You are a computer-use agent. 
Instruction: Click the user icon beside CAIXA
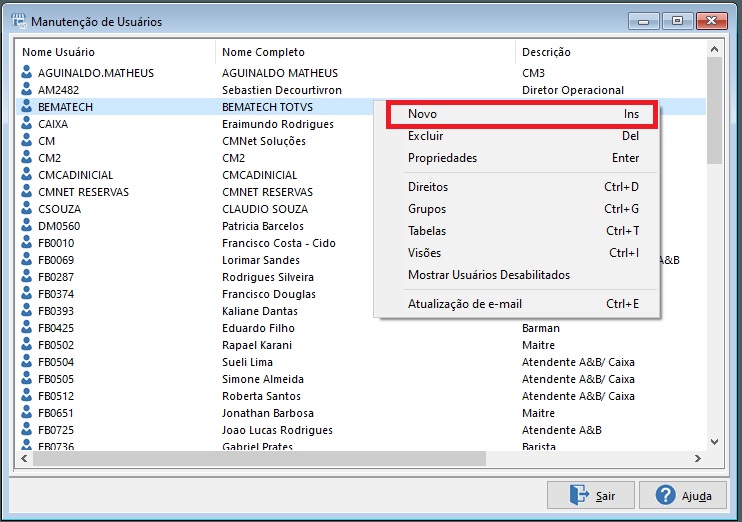[x=27, y=124]
